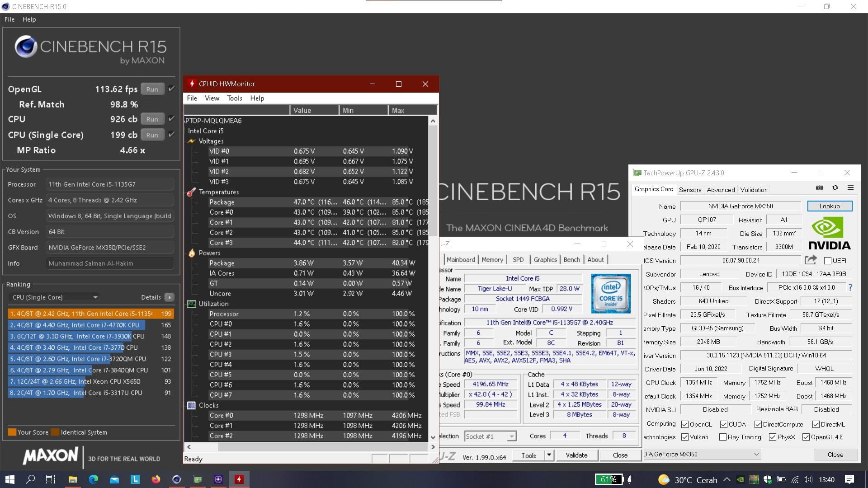Open the Tools dropdown arrow in CPU-Z

pos(549,455)
